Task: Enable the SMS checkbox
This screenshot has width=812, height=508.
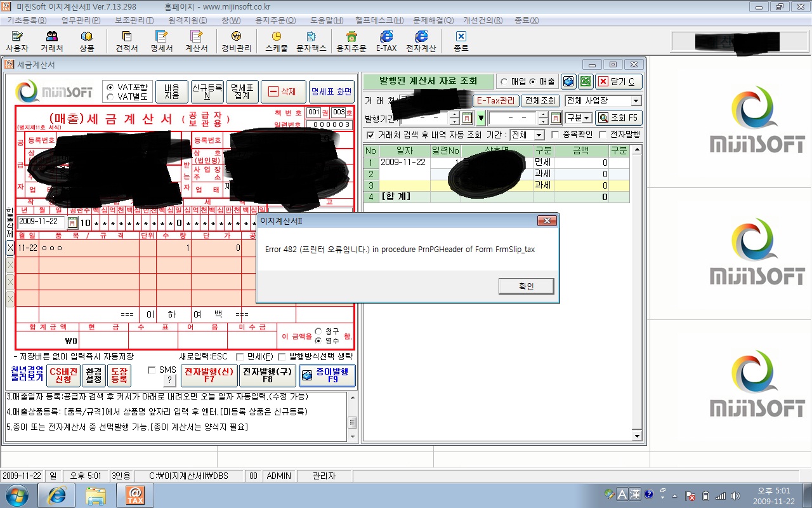Action: (152, 370)
